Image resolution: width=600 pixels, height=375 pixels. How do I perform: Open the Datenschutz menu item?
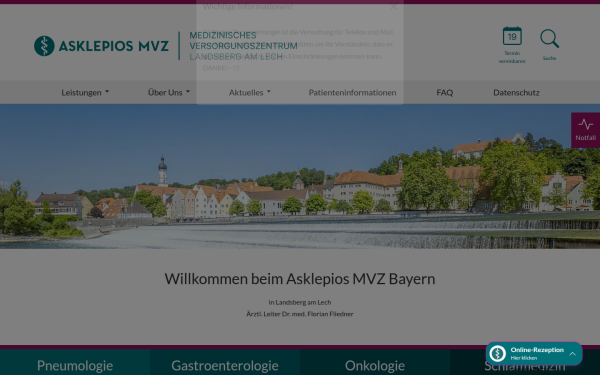[516, 92]
